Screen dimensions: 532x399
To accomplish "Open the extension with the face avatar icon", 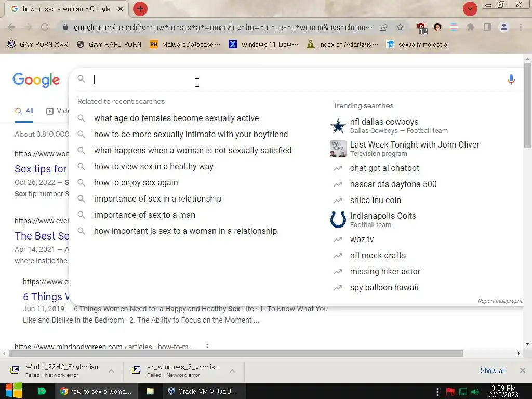I will [x=437, y=27].
